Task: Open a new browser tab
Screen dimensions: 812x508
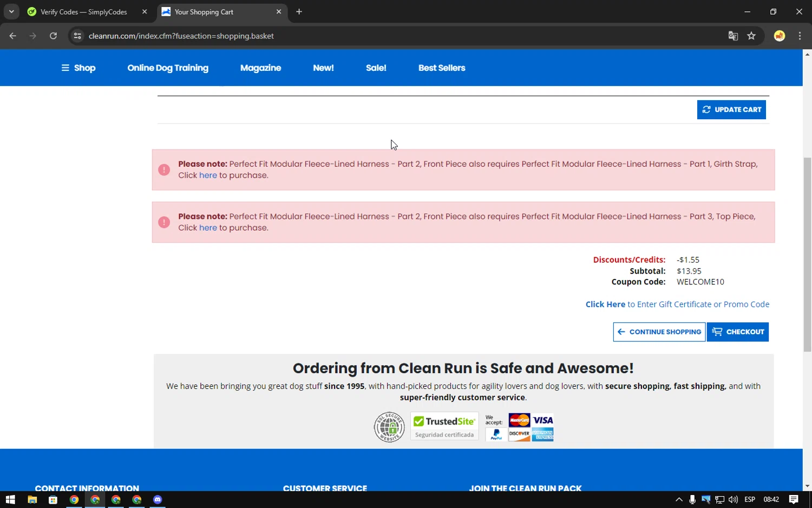Action: click(x=299, y=12)
